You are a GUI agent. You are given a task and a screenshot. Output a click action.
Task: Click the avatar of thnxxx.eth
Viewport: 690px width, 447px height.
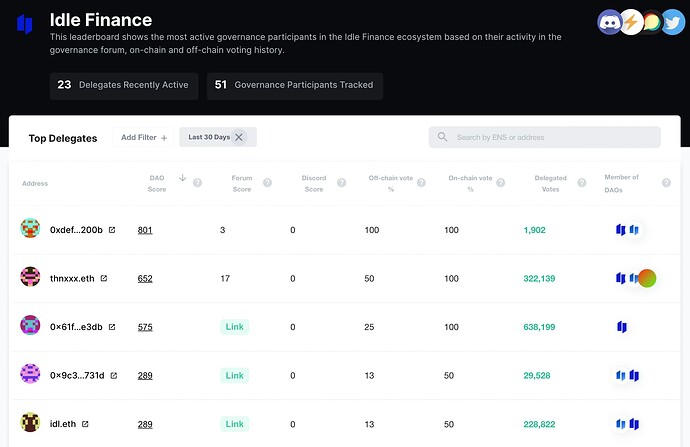coord(30,276)
